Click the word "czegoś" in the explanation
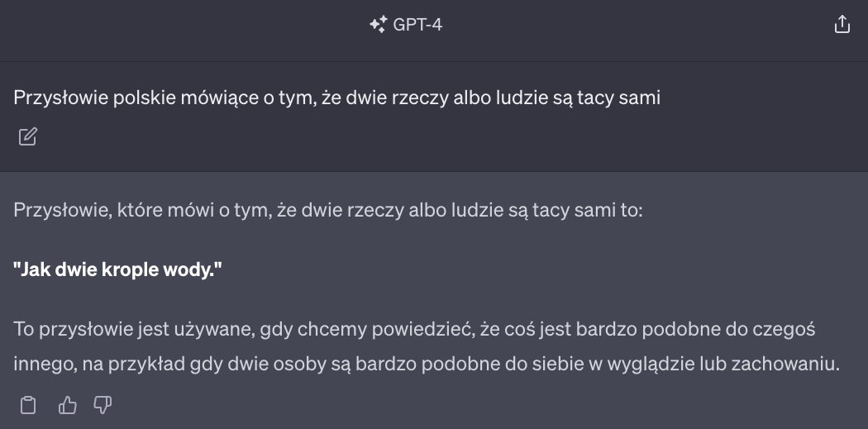 click(785, 330)
